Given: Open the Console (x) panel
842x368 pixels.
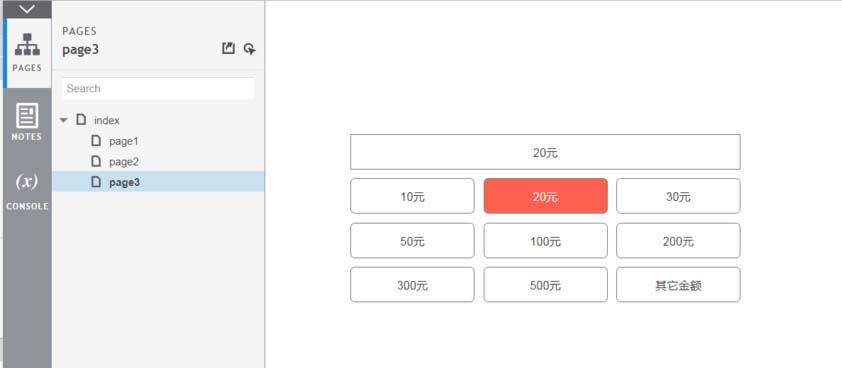Looking at the screenshot, I should [27, 191].
